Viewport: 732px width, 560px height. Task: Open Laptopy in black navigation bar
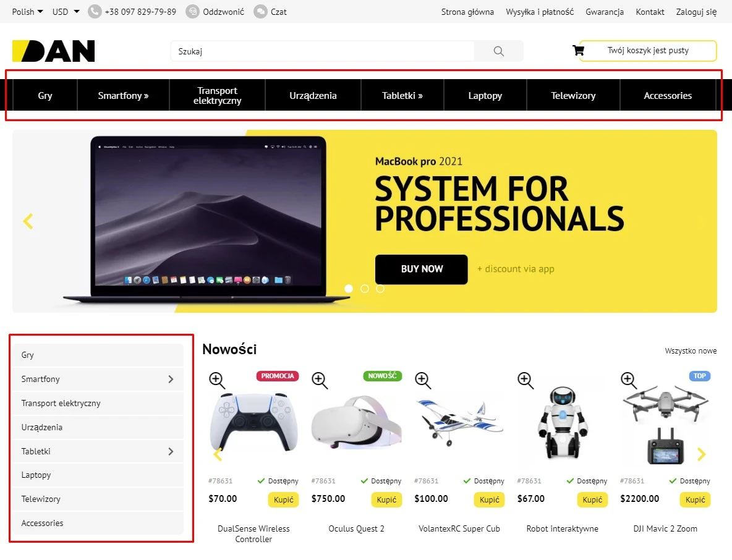(485, 95)
